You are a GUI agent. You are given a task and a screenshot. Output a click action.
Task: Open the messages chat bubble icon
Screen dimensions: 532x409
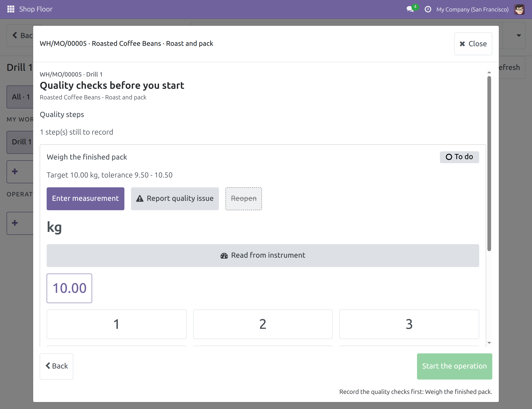pyautogui.click(x=410, y=9)
